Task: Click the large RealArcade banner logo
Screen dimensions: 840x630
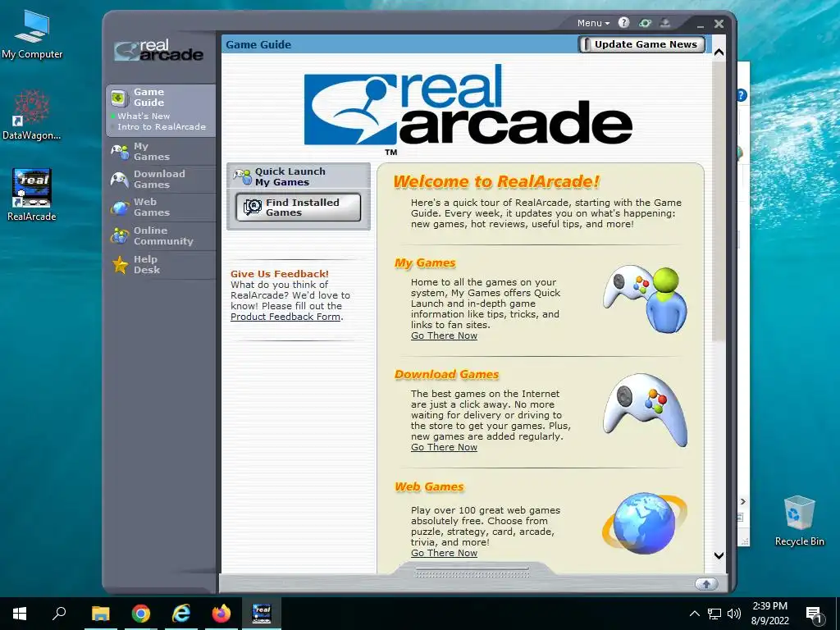Action: coord(468,110)
